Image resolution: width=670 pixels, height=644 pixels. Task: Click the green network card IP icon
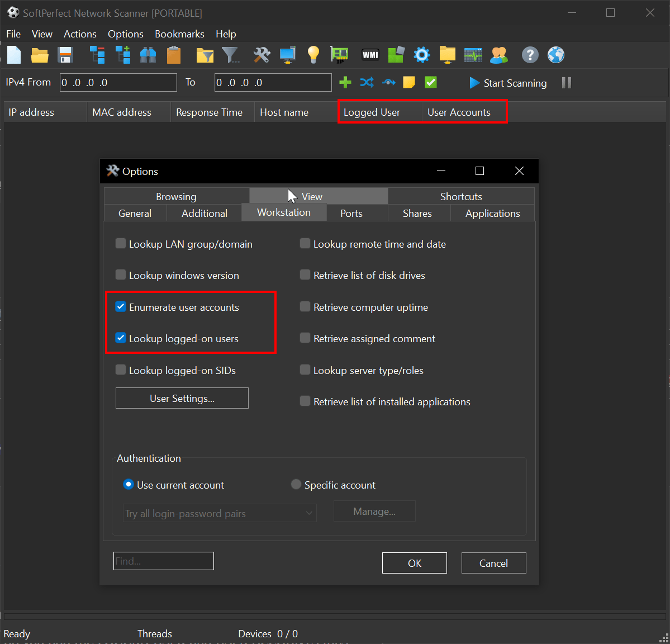[340, 55]
